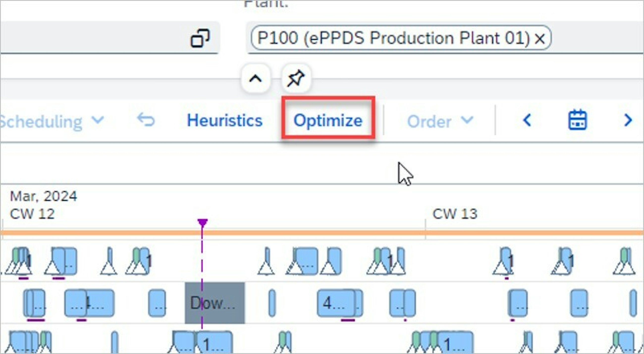Select the P100 ePPDS Production Plant token

[393, 38]
